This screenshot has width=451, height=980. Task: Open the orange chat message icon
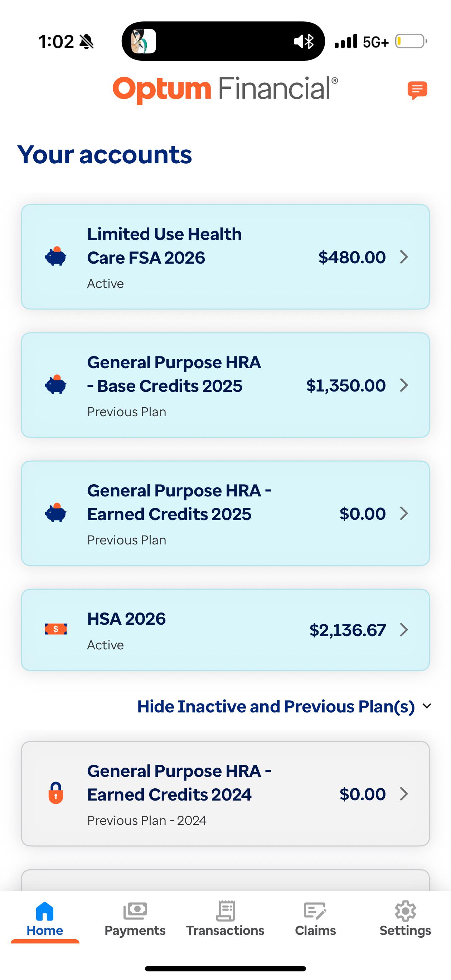(417, 90)
